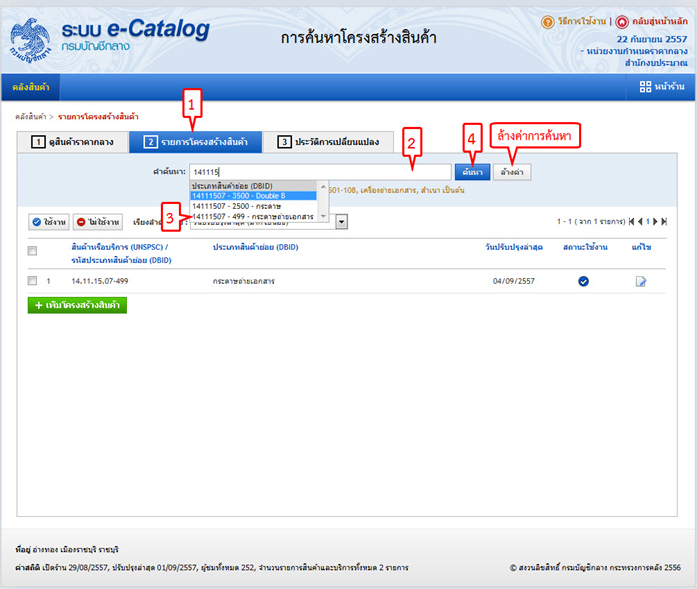The width and height of the screenshot is (697, 589).
Task: Click into the คำค้นหา search input field
Action: click(320, 172)
